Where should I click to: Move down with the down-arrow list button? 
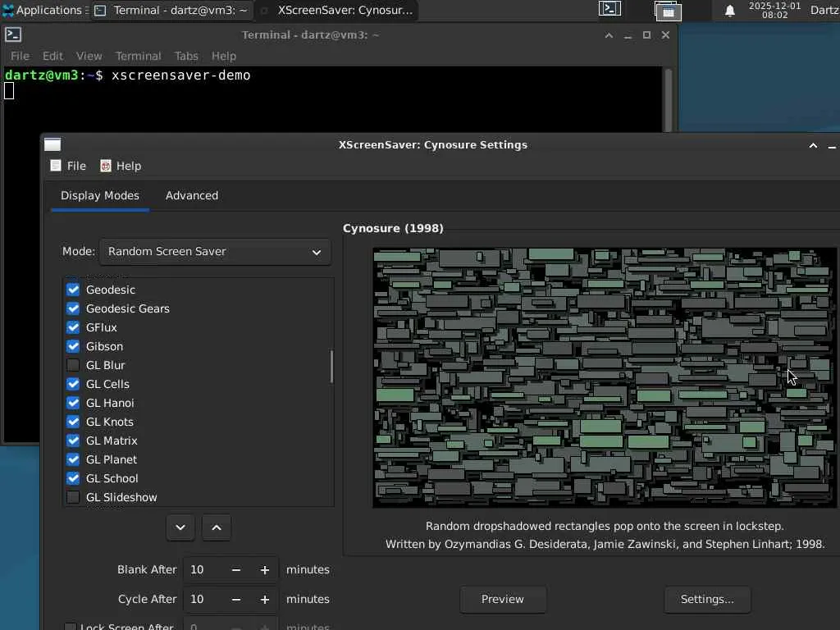pos(180,527)
